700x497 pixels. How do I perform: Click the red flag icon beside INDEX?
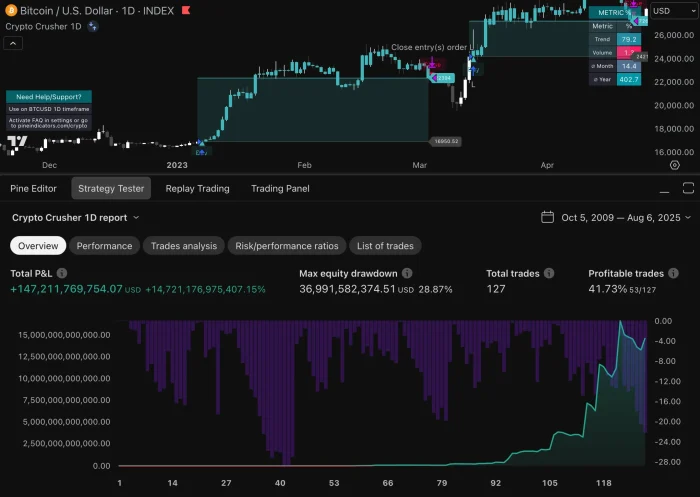pyautogui.click(x=185, y=10)
